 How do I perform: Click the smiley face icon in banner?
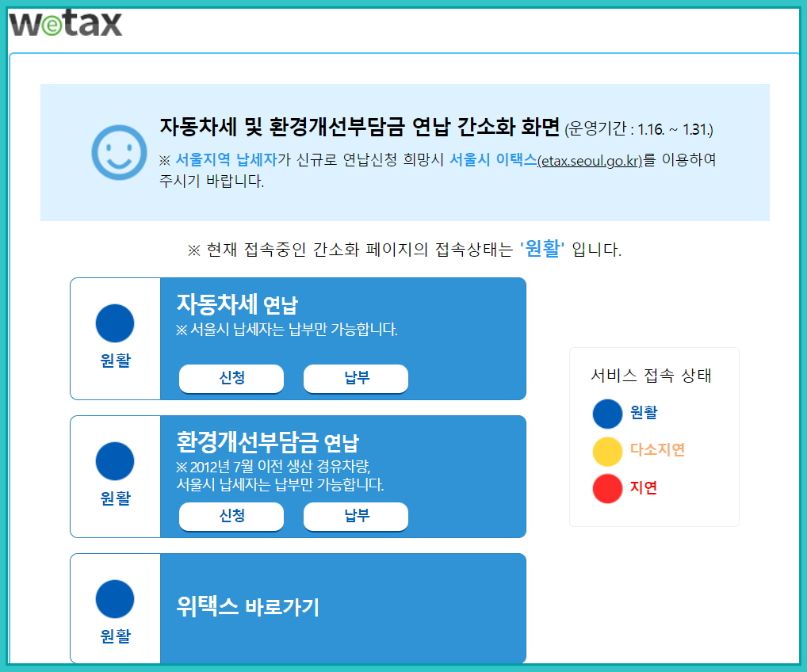coord(120,152)
